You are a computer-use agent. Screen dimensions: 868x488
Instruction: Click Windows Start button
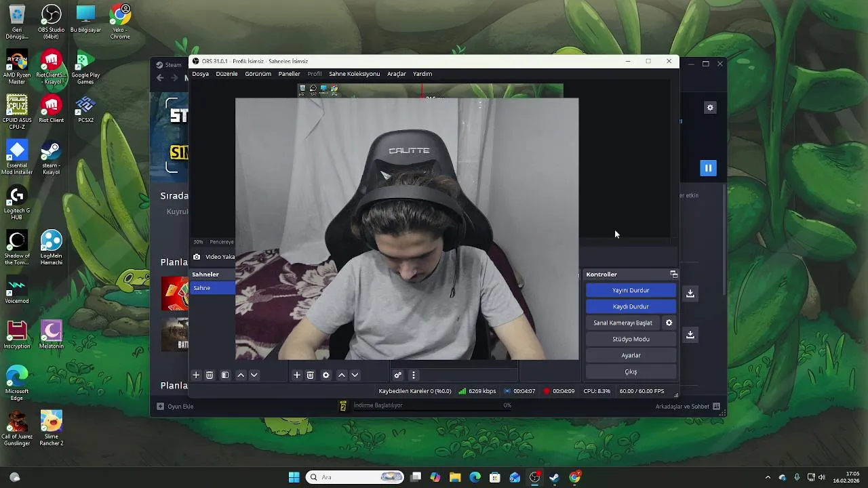[x=294, y=477]
